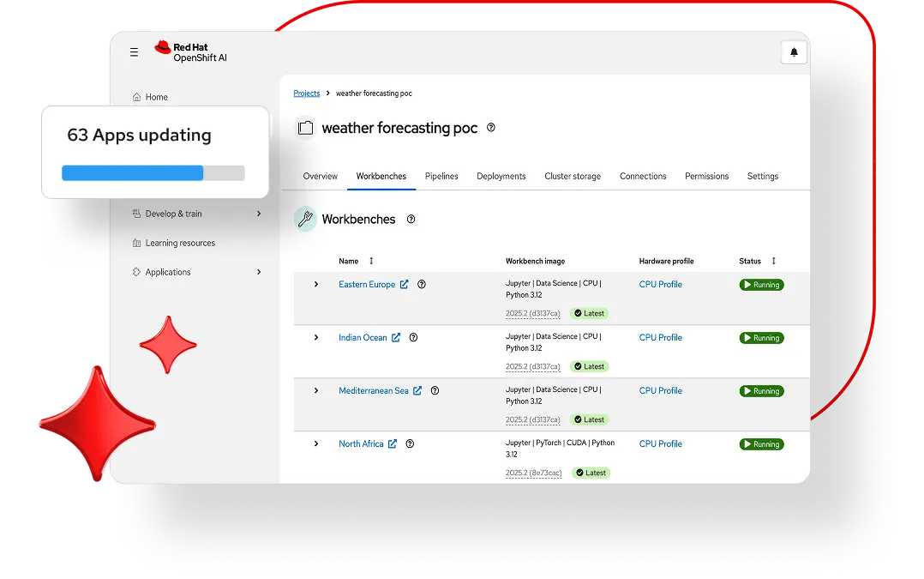Expand the Develop & train menu chevron
Screen dimensions: 924x579
pyautogui.click(x=259, y=214)
